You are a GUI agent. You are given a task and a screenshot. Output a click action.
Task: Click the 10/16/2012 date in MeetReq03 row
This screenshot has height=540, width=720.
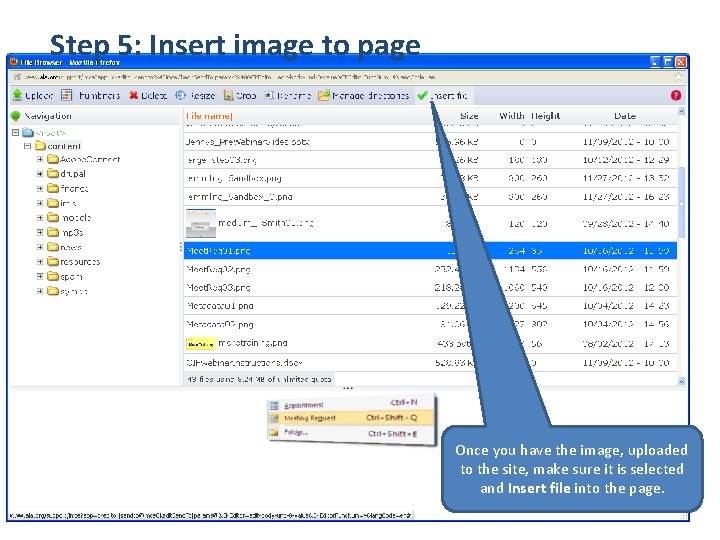click(x=608, y=287)
